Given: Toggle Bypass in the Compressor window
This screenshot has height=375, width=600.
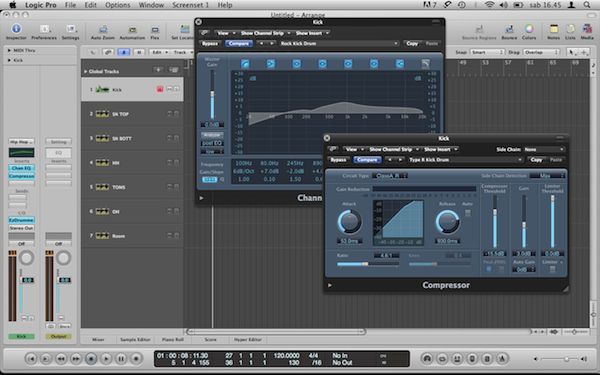Looking at the screenshot, I should 338,160.
